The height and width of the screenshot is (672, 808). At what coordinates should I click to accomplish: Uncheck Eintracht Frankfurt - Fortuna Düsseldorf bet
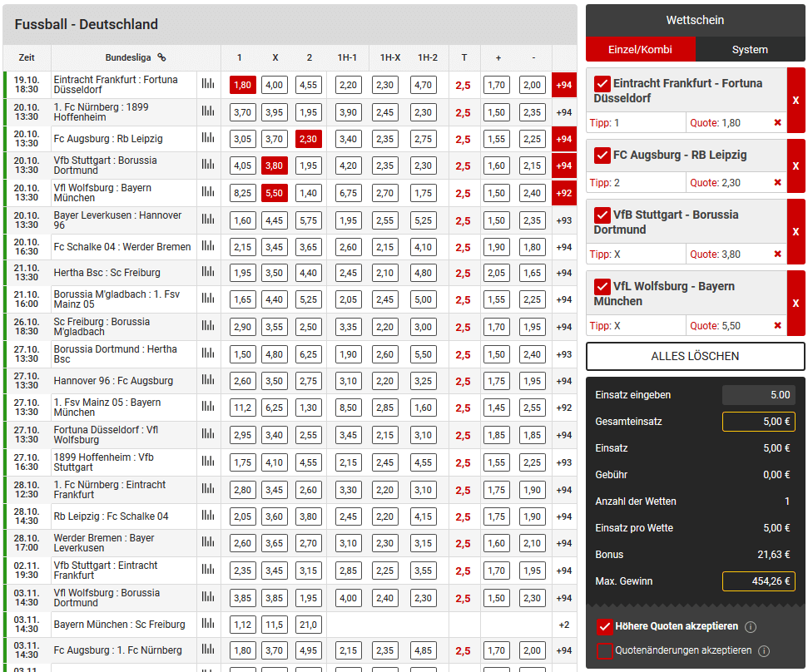coord(602,83)
